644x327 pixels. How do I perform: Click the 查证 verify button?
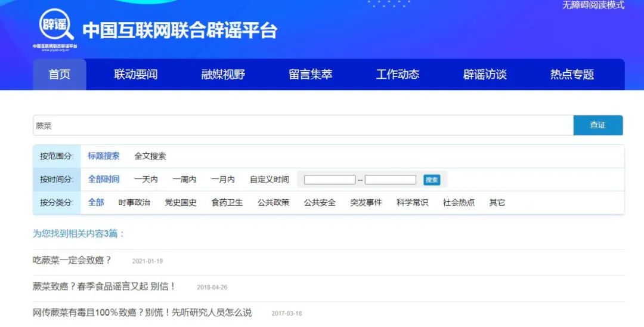[598, 125]
